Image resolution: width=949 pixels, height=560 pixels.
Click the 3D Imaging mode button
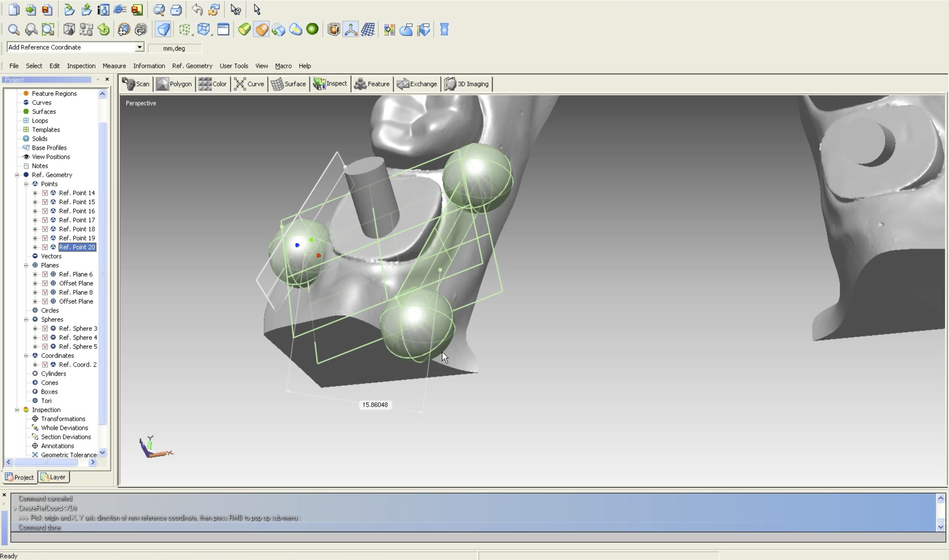click(467, 84)
